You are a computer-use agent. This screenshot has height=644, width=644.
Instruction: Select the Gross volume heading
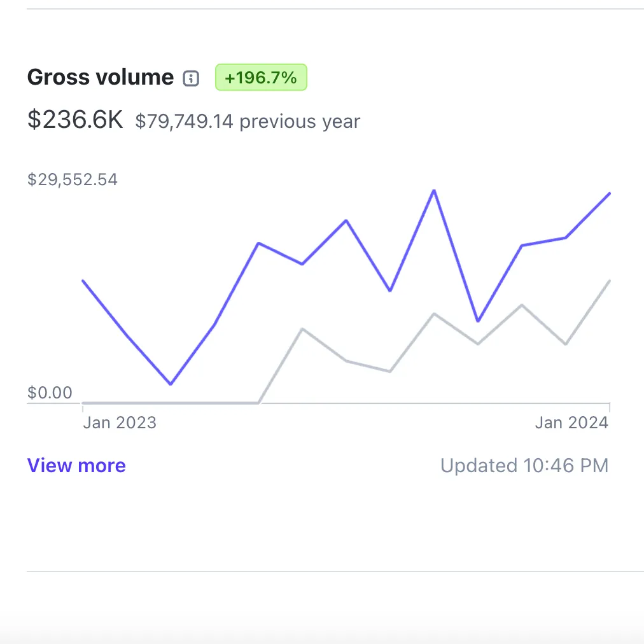point(101,78)
